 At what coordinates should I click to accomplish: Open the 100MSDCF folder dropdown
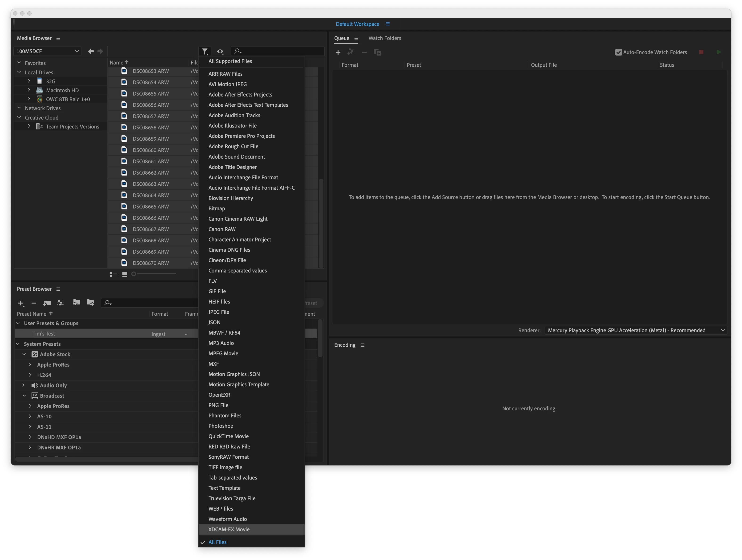47,51
